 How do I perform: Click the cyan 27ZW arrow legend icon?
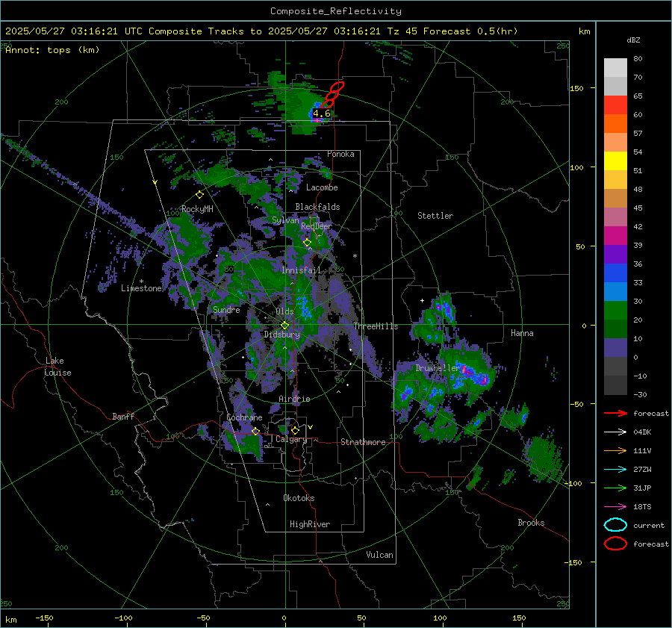click(x=615, y=470)
